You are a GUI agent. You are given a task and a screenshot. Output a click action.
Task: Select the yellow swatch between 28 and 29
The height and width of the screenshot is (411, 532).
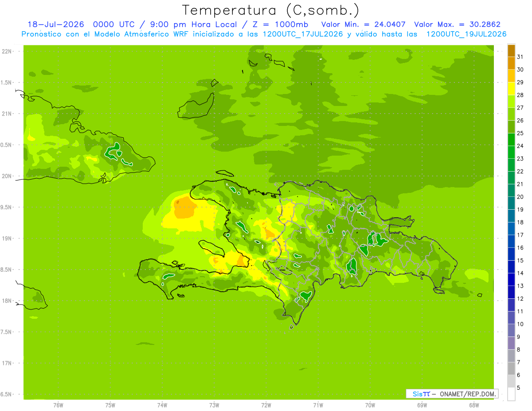point(511,89)
